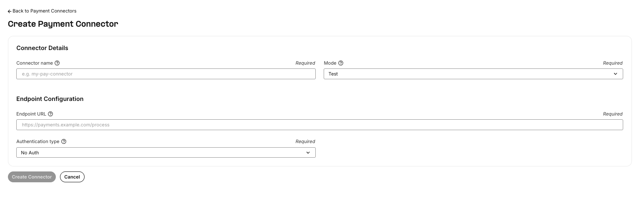Click the Authentication type help icon
The height and width of the screenshot is (219, 644).
[x=64, y=141]
